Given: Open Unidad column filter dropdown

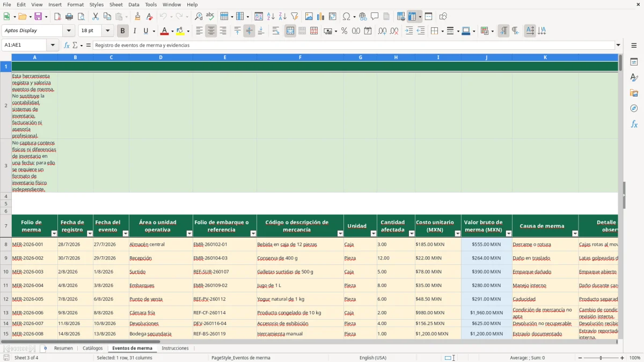Looking at the screenshot, I should [374, 233].
